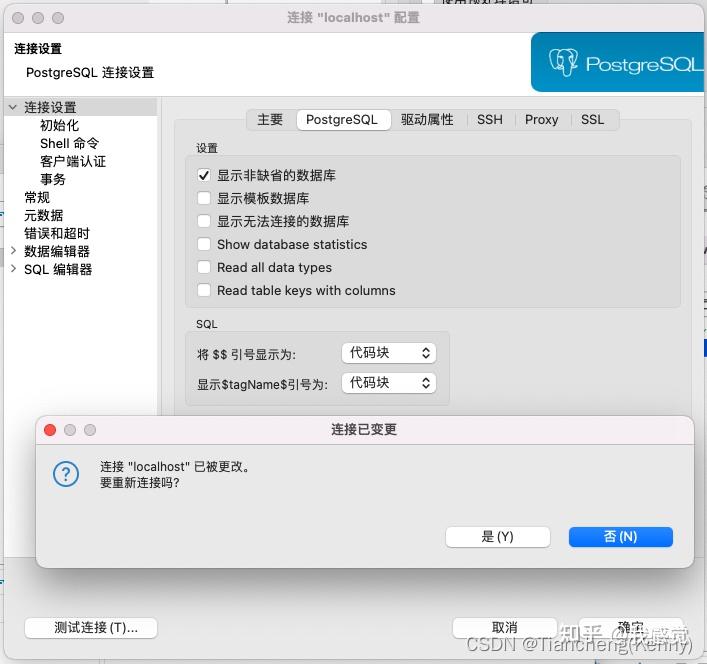Tick Read table keys with columns
707x664 pixels.
[204, 290]
